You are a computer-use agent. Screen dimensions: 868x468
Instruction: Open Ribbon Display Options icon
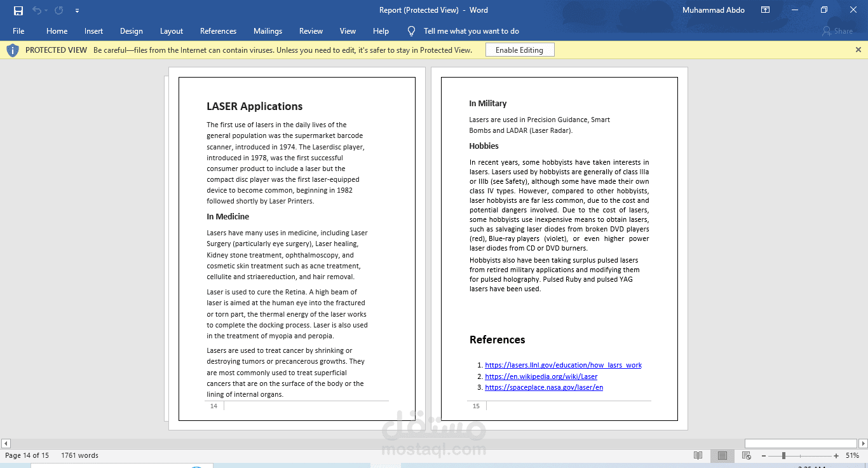[x=766, y=10]
